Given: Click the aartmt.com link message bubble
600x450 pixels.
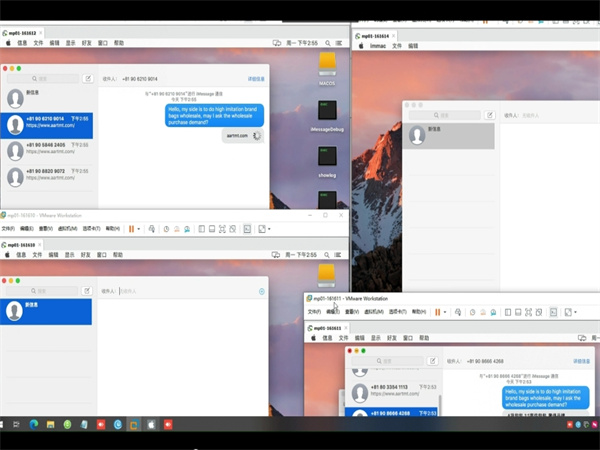Looking at the screenshot, I should pos(237,135).
